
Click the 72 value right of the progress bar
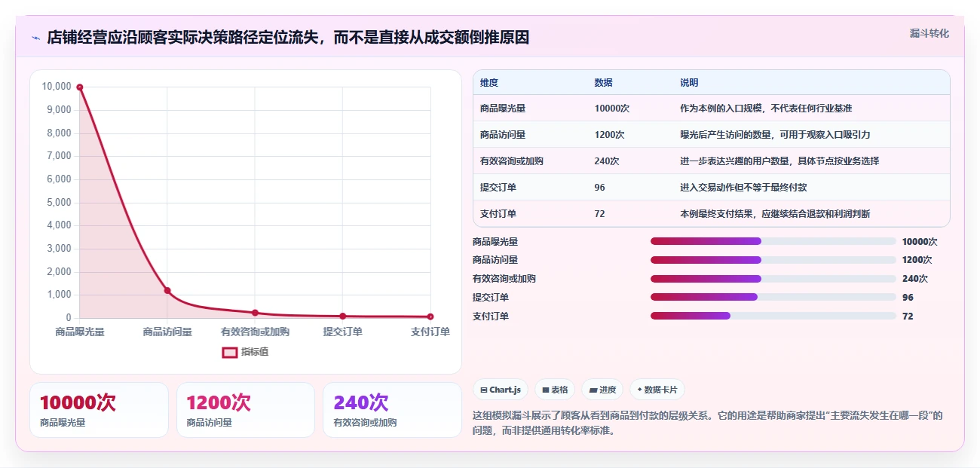click(908, 317)
